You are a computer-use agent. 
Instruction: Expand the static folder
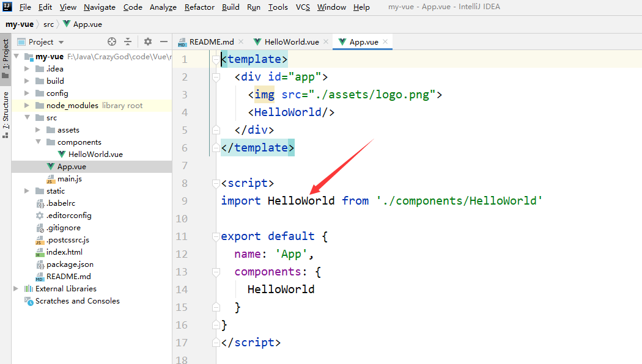coord(27,191)
